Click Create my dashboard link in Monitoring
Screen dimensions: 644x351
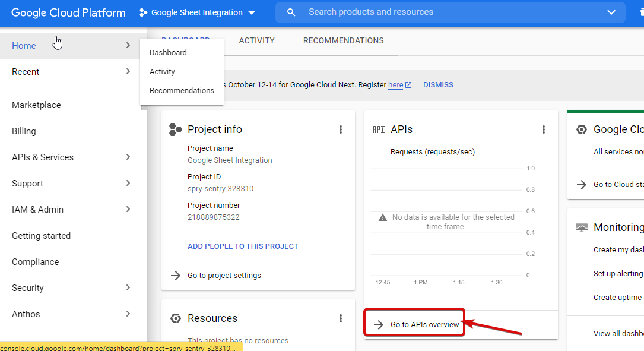[x=618, y=250]
